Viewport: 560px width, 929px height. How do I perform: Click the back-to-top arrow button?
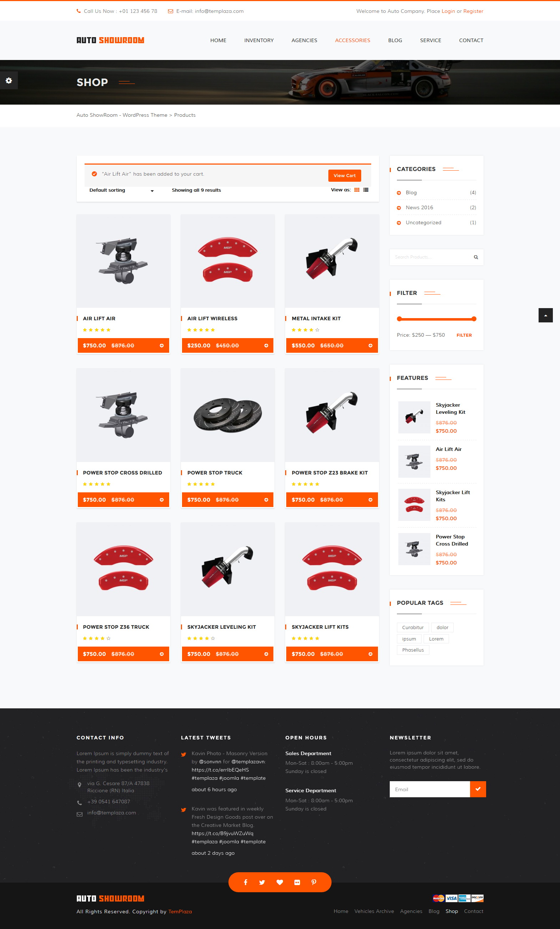pos(545,315)
